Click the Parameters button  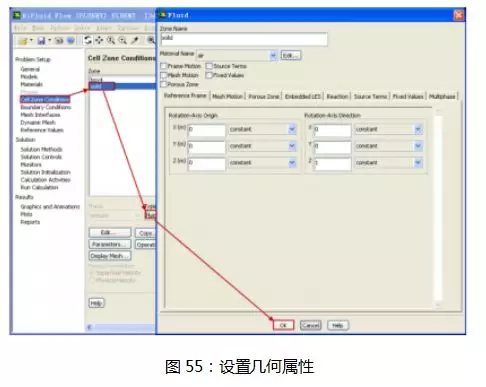110,244
